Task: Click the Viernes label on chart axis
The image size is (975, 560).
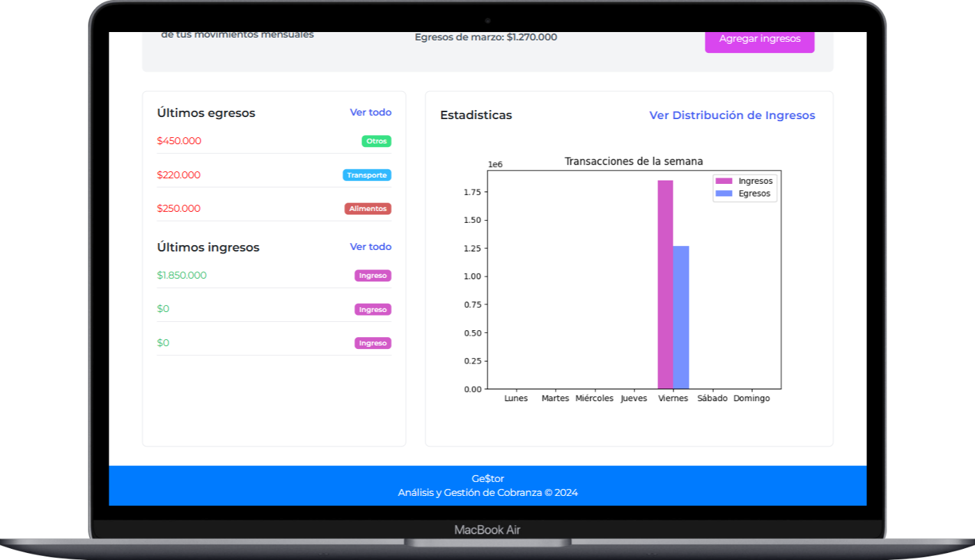Action: point(673,398)
